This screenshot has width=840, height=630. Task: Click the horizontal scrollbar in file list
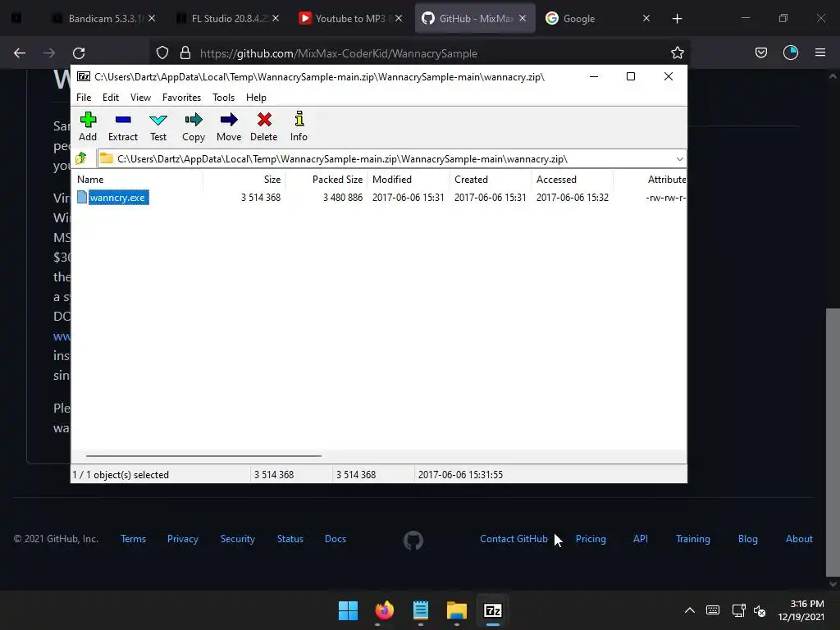tap(203, 456)
